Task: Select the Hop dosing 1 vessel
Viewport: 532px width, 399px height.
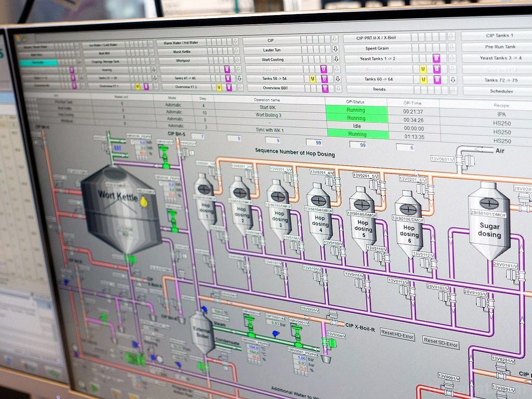Action: pos(205,202)
